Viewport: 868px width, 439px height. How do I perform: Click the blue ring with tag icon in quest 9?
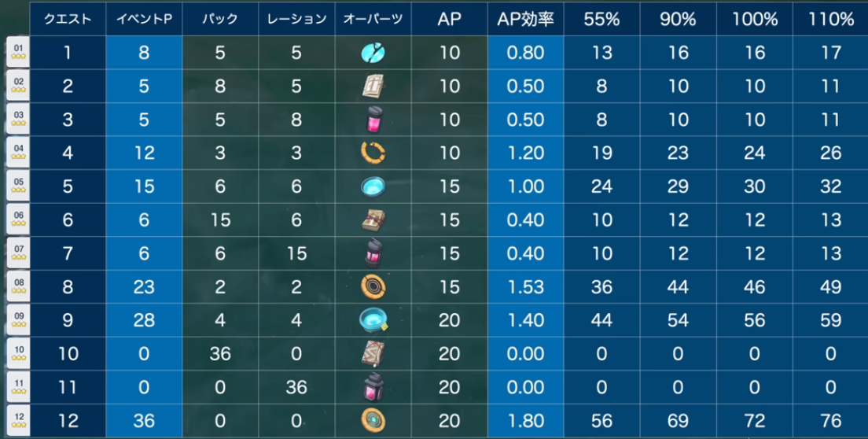[x=373, y=320]
